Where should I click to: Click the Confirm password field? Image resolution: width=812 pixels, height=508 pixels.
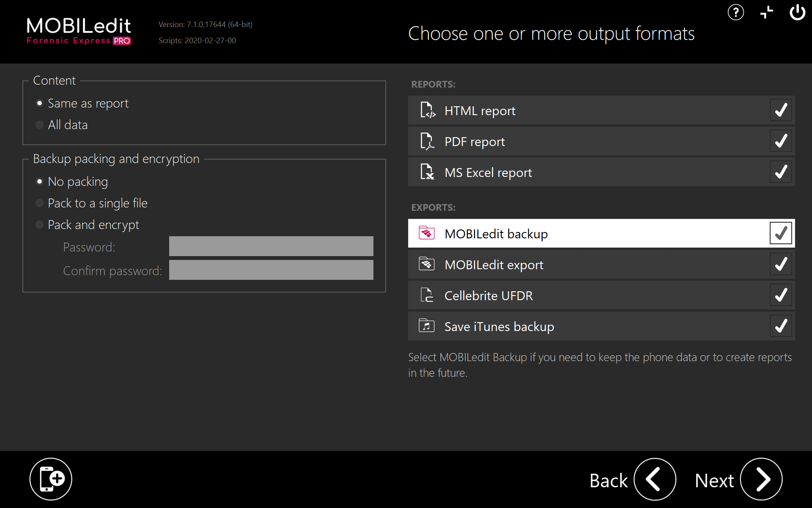tap(271, 270)
